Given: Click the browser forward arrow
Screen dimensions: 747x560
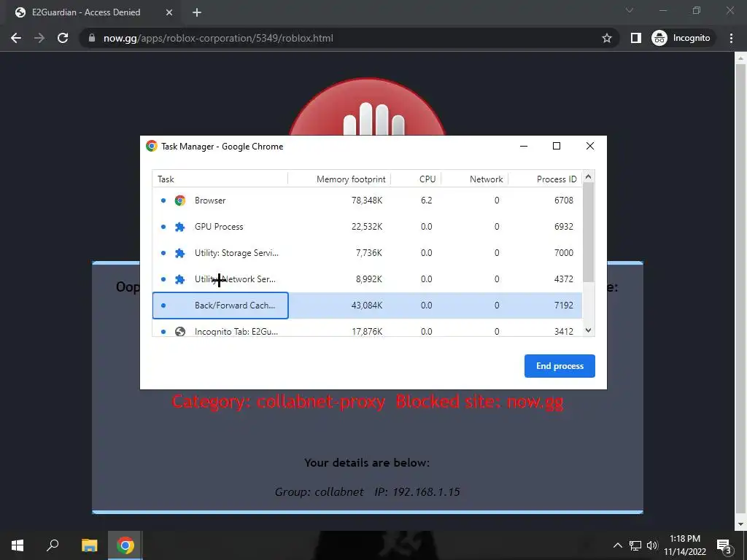Looking at the screenshot, I should tap(39, 38).
